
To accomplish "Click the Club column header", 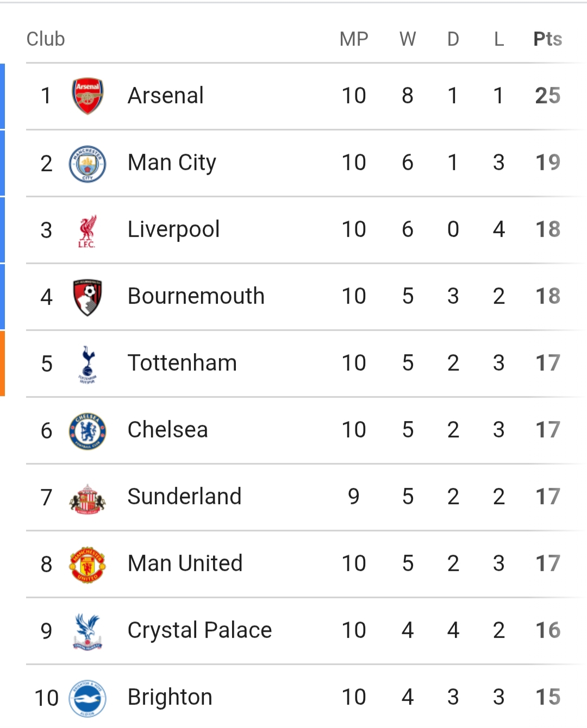I will (x=46, y=39).
